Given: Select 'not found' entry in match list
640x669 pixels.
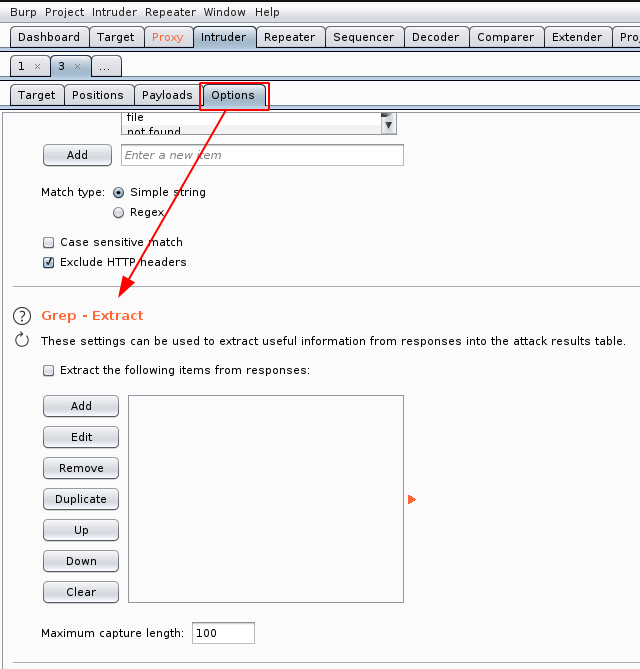Looking at the screenshot, I should click(252, 130).
